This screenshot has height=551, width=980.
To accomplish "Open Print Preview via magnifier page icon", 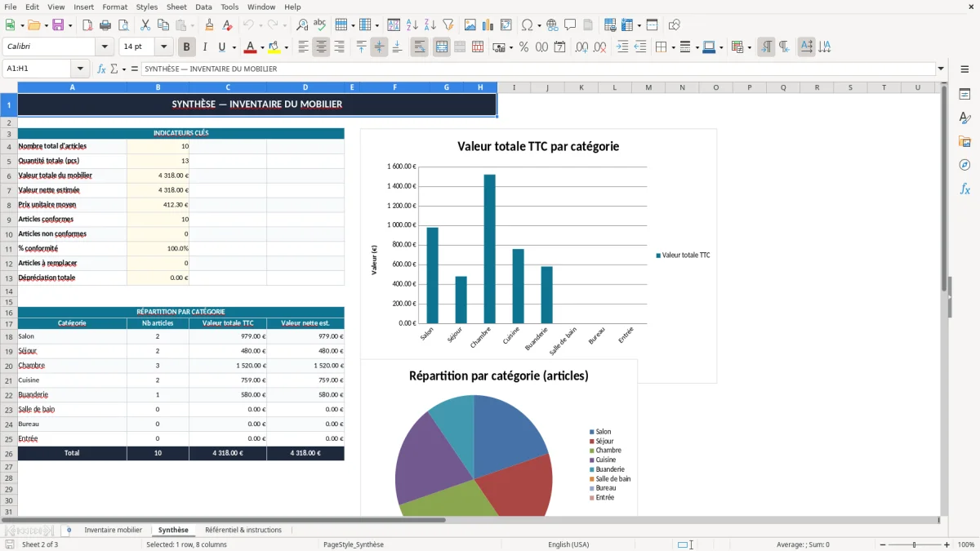I will [122, 25].
